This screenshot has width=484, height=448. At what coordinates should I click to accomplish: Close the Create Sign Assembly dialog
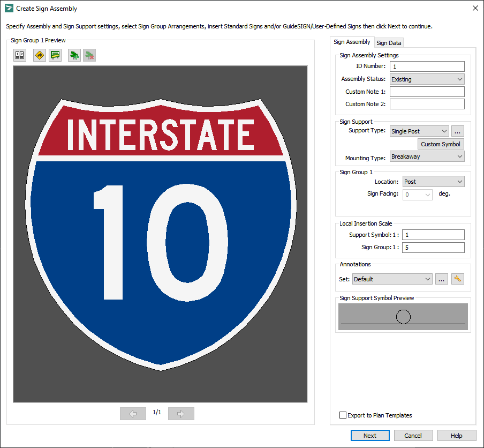click(x=475, y=9)
